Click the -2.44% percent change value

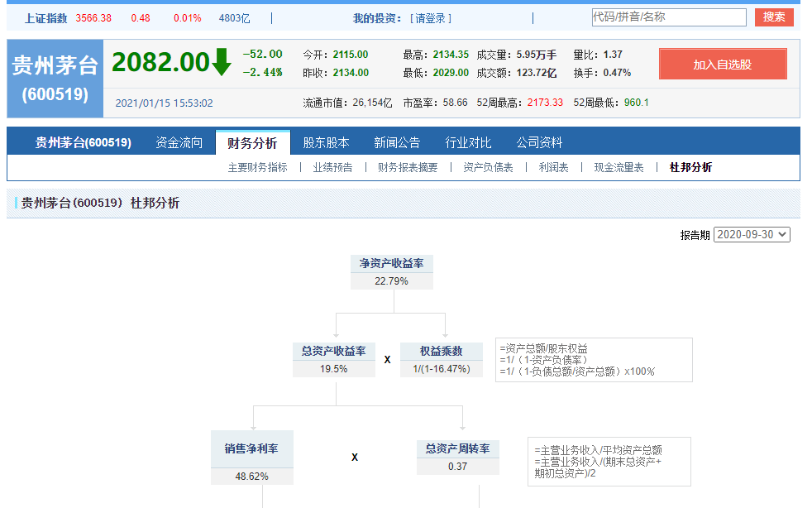pyautogui.click(x=263, y=72)
